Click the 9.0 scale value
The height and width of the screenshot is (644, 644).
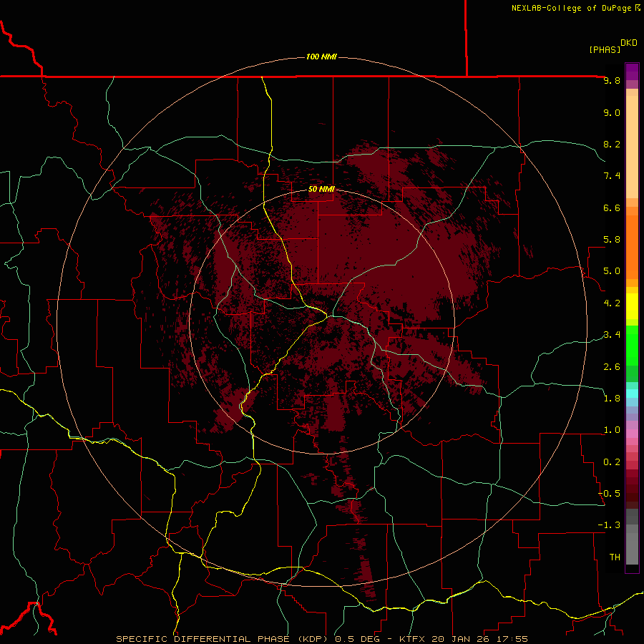pos(612,112)
